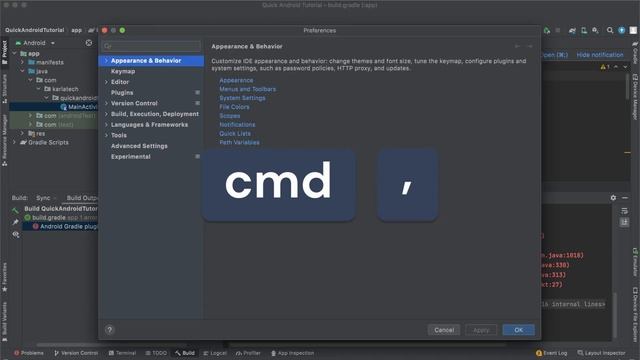Click the green hammer rebuild icon in Build panel
The height and width of the screenshot is (360, 640).
tap(16, 211)
